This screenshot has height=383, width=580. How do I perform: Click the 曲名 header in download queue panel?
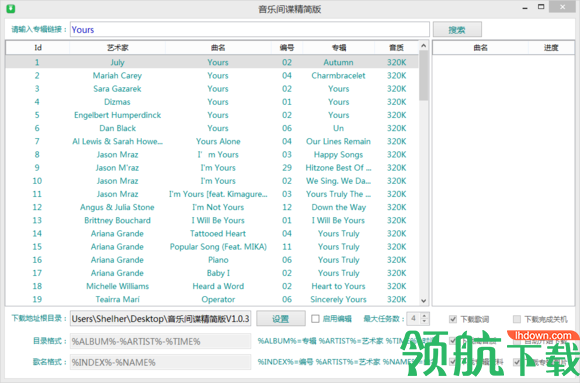point(480,47)
